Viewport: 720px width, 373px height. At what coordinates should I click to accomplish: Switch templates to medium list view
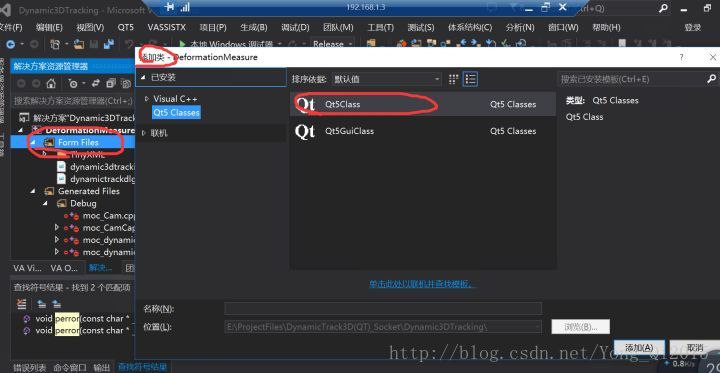470,79
